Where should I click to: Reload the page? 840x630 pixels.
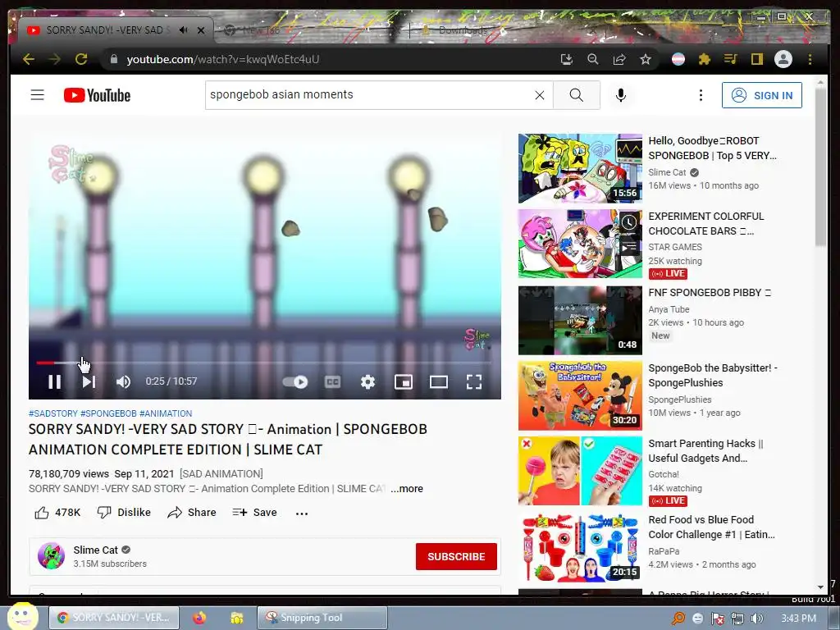tap(81, 59)
